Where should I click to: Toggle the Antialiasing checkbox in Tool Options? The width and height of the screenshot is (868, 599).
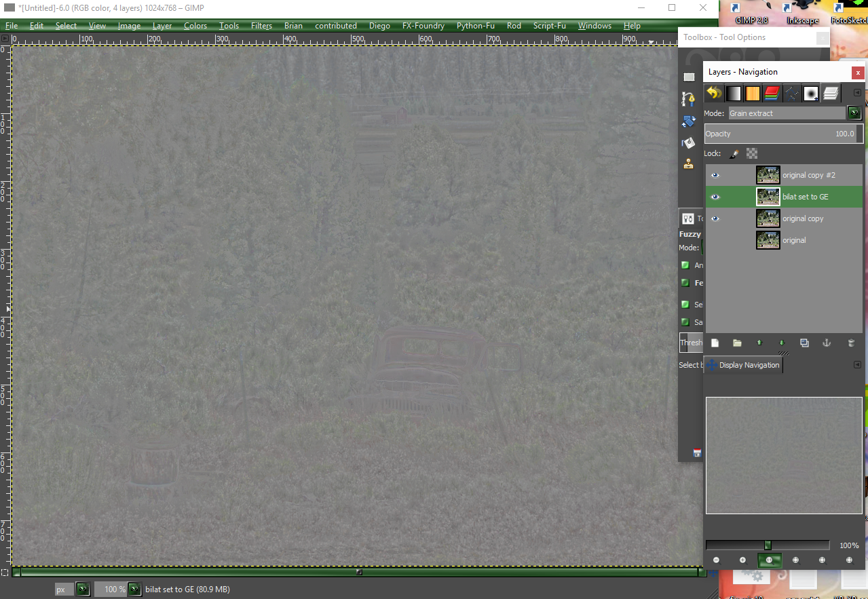click(685, 265)
